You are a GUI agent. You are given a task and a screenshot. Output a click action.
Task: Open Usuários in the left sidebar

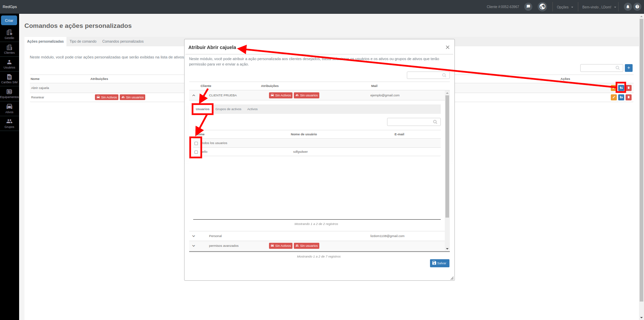(9, 64)
